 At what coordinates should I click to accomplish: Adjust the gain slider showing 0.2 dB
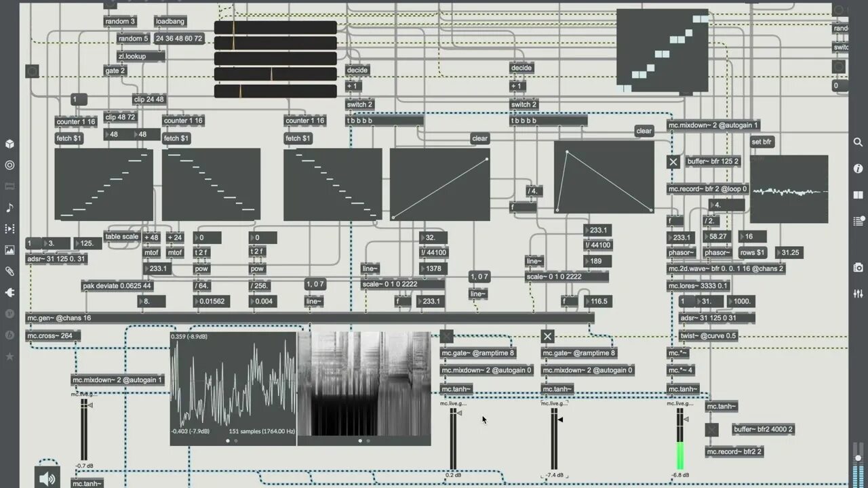[x=453, y=438]
